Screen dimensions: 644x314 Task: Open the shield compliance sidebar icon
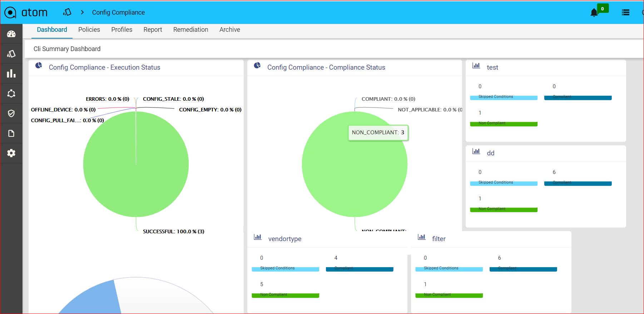pyautogui.click(x=11, y=113)
